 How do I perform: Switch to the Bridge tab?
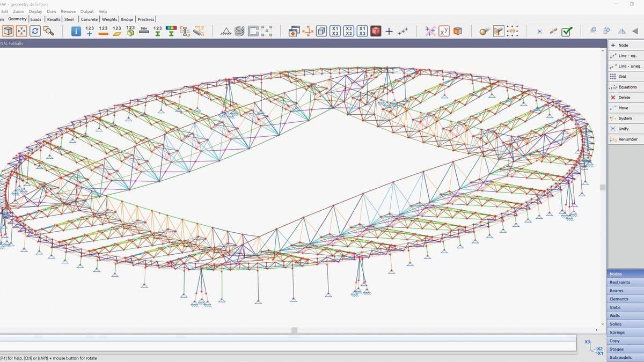click(128, 19)
